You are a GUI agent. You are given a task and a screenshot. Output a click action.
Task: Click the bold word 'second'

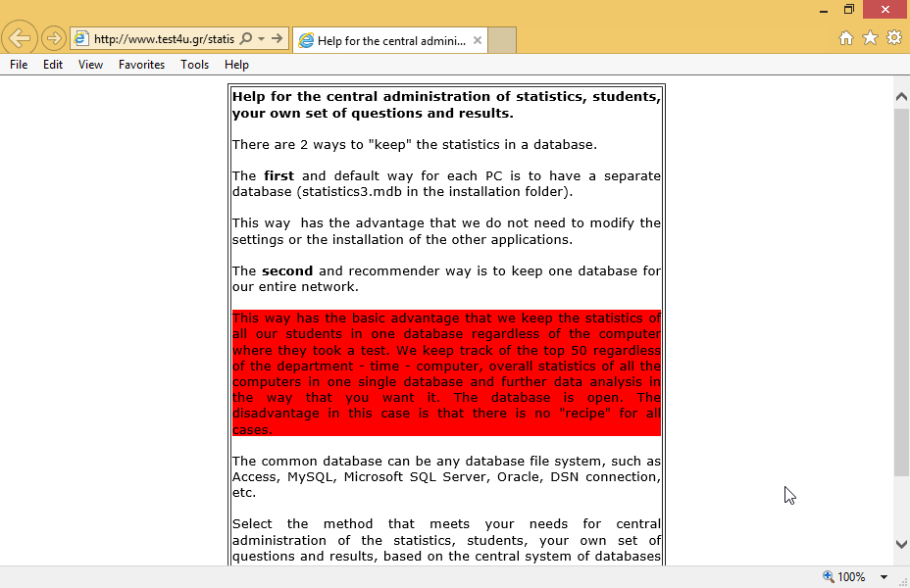click(x=287, y=270)
